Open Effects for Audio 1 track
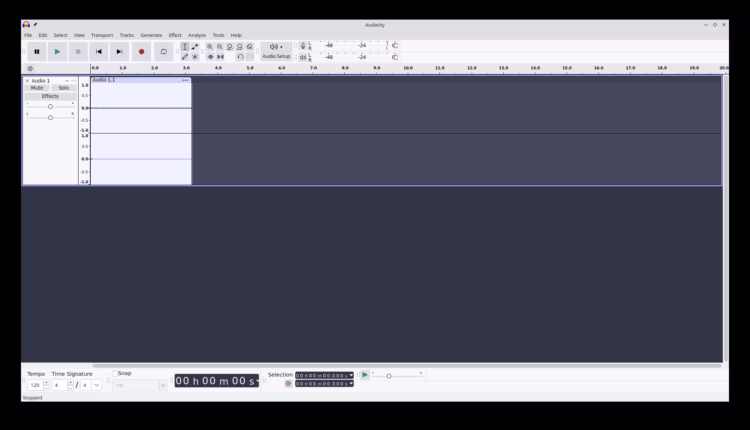The image size is (750, 430). pyautogui.click(x=50, y=96)
